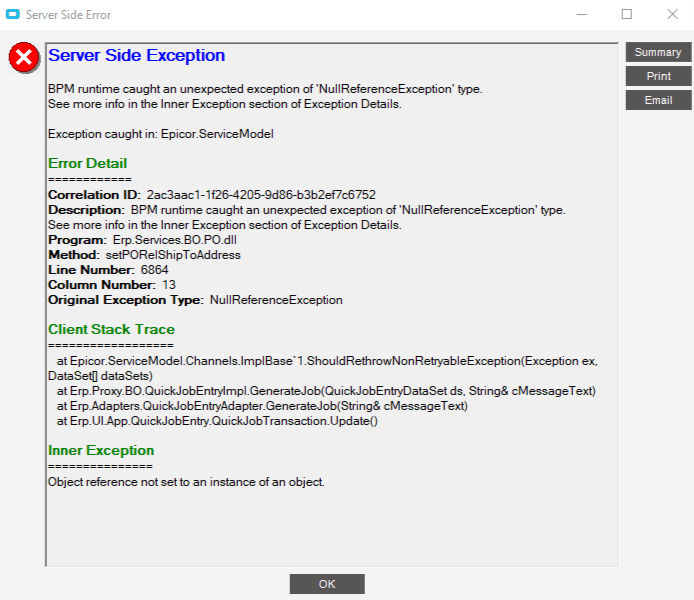The height and width of the screenshot is (600, 694).
Task: Click Original Exception Type NullReferenceException value
Action: pyautogui.click(x=276, y=300)
